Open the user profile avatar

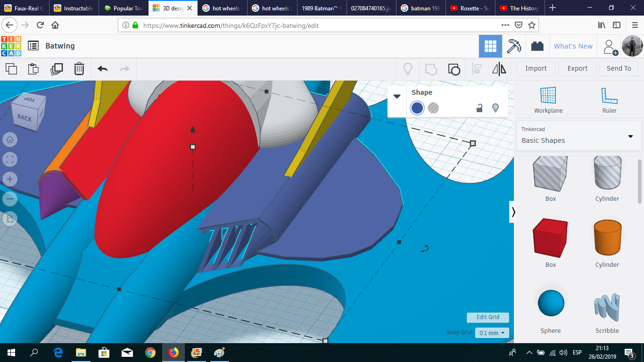tap(632, 46)
